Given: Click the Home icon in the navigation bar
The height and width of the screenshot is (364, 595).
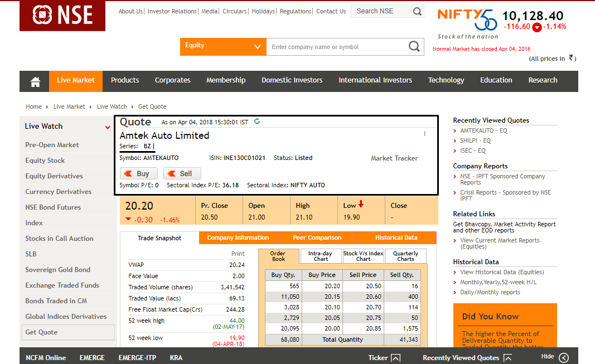Looking at the screenshot, I should tap(35, 81).
